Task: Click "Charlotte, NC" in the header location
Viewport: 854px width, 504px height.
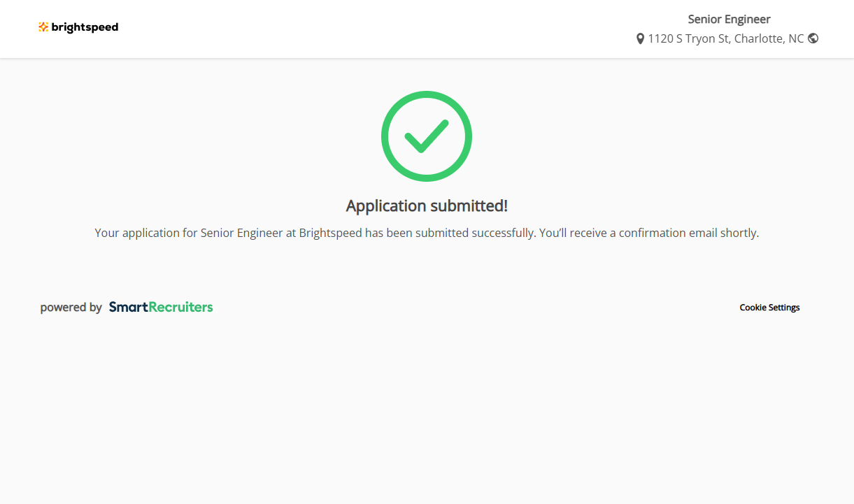Action: pos(769,38)
